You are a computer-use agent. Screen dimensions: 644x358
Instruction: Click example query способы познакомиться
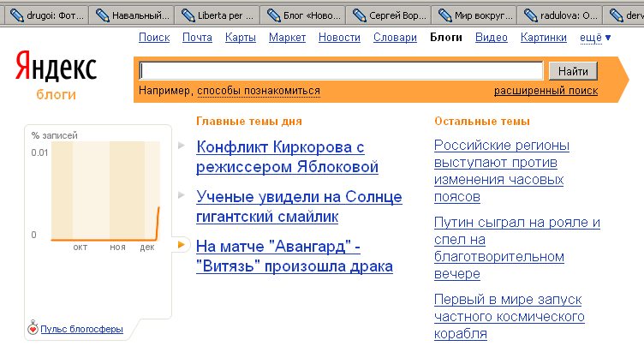259,90
